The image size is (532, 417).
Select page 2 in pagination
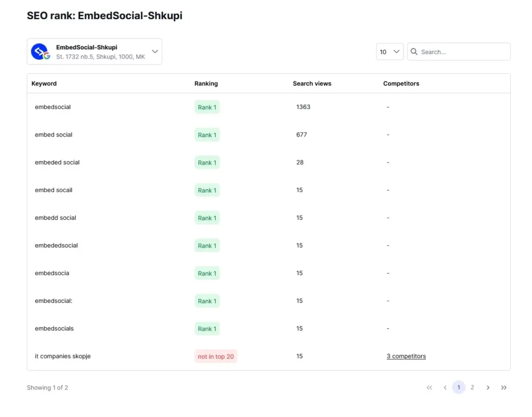tap(472, 387)
